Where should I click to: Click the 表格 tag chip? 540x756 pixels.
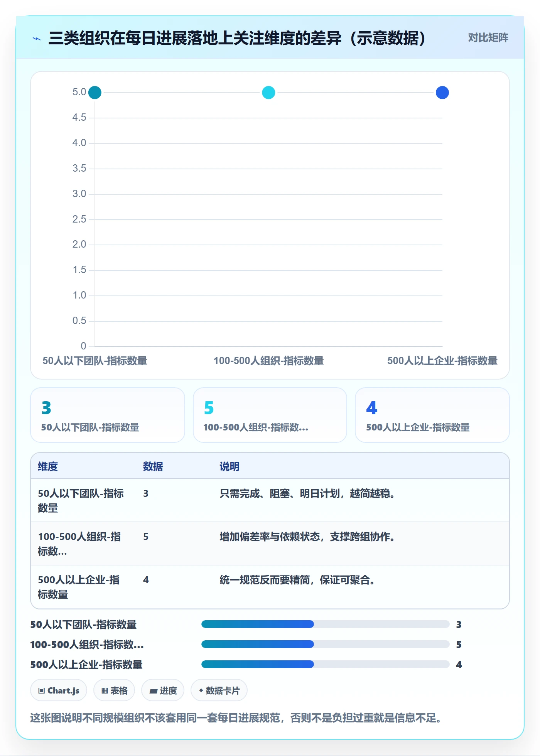[x=114, y=690]
